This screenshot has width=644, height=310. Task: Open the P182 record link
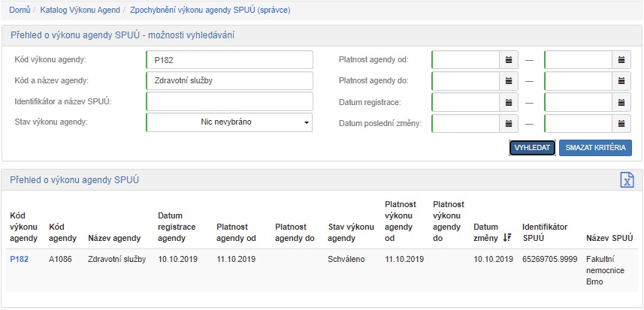(x=19, y=259)
